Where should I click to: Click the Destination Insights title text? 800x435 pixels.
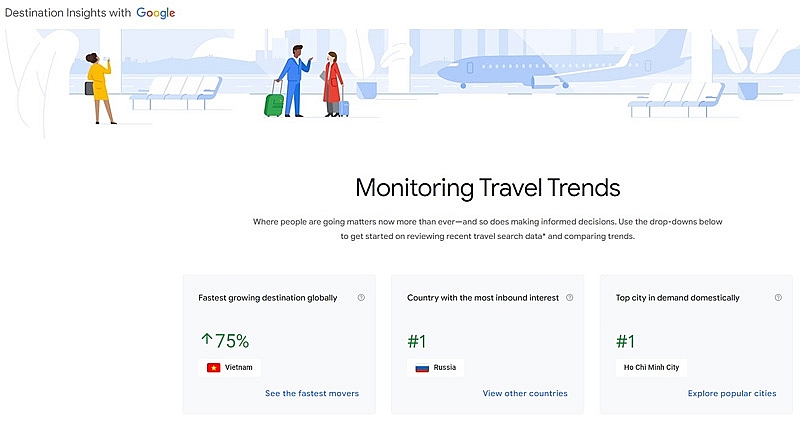pyautogui.click(x=67, y=13)
